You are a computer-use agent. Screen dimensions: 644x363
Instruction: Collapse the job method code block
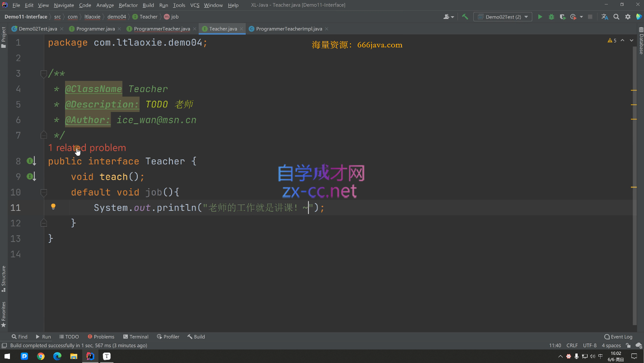44,192
